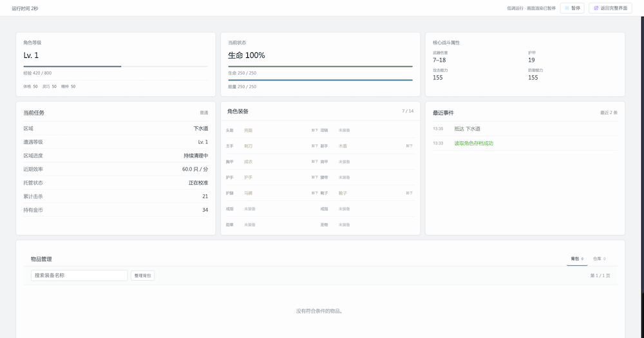
Task: Click the 未装备 value in 圣物 slot
Action: click(344, 225)
